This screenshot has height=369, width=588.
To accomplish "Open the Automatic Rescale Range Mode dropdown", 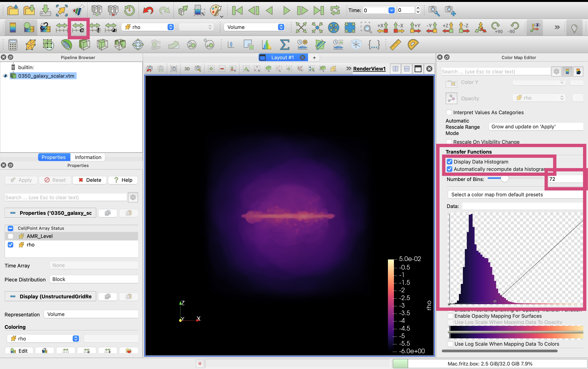I will click(536, 127).
